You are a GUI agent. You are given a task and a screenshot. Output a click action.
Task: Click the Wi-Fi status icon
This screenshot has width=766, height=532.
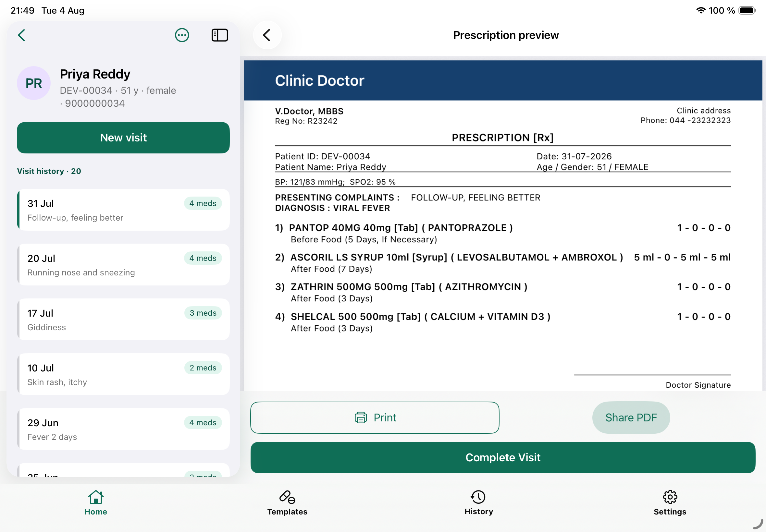click(701, 10)
